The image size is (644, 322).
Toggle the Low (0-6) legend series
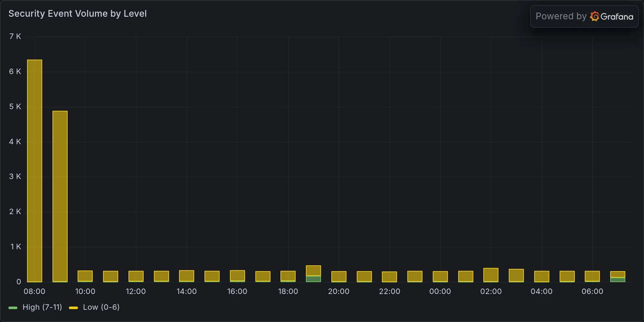point(101,307)
